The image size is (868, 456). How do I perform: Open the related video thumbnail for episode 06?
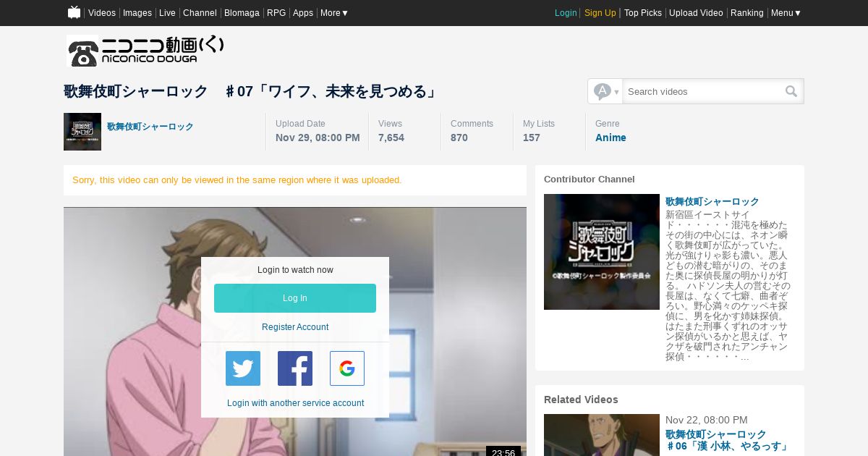(602, 435)
